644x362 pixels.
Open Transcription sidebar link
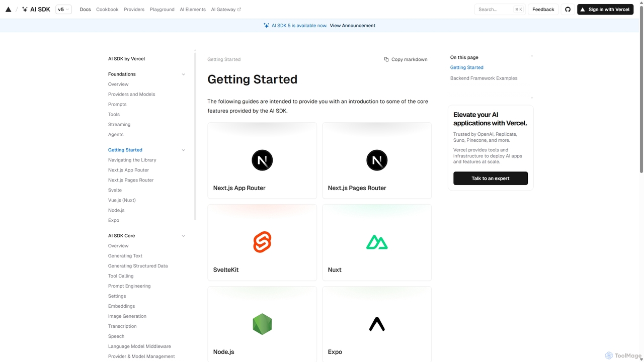(x=122, y=326)
